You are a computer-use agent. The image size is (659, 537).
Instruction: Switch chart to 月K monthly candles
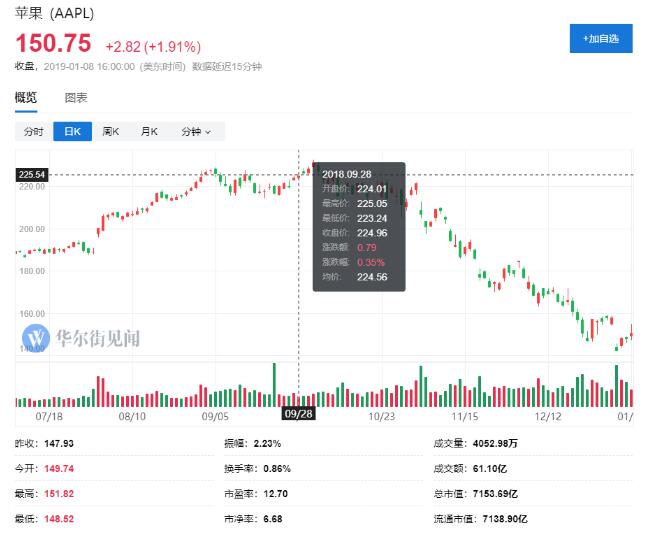click(x=149, y=132)
